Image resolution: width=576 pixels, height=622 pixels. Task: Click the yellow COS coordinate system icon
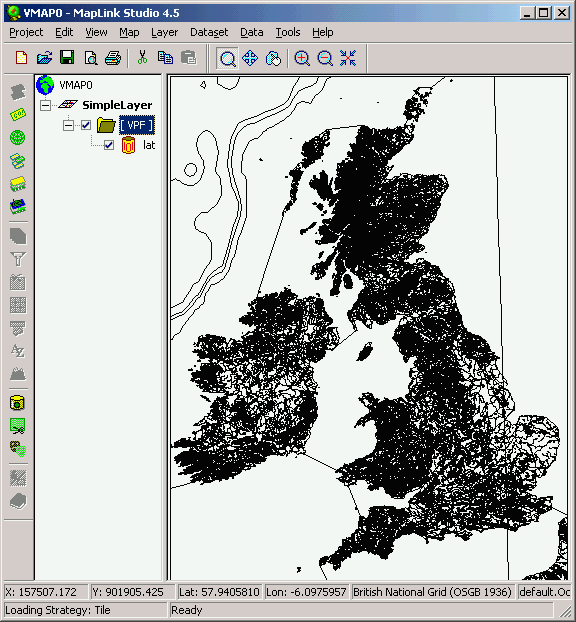[18, 115]
